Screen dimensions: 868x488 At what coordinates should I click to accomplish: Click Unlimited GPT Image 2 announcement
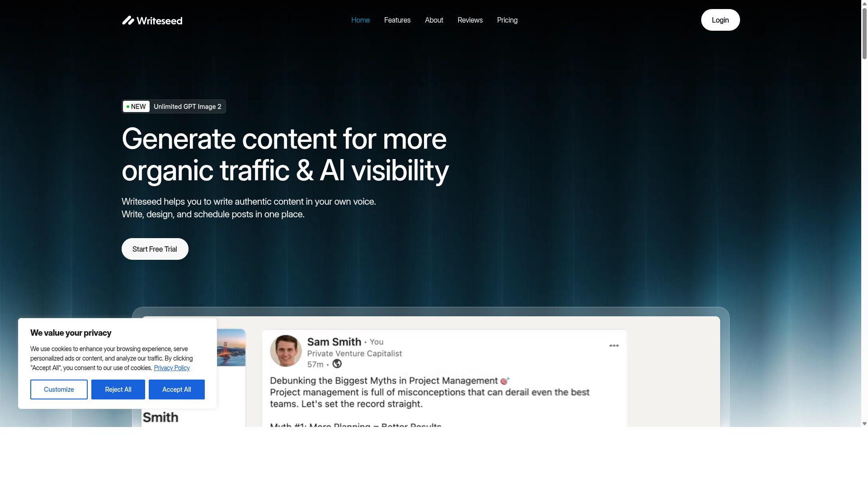click(x=187, y=107)
